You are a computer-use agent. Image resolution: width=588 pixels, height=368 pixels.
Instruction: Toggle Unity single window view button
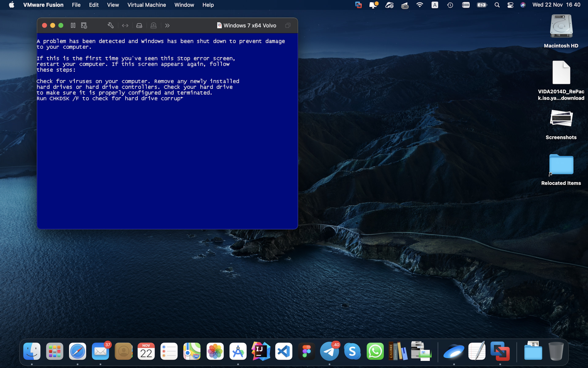click(288, 25)
